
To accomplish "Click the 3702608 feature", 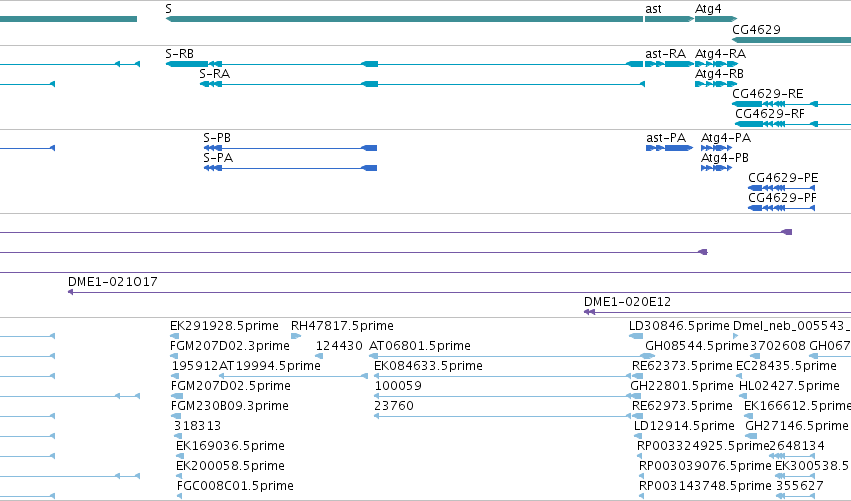I will (753, 356).
